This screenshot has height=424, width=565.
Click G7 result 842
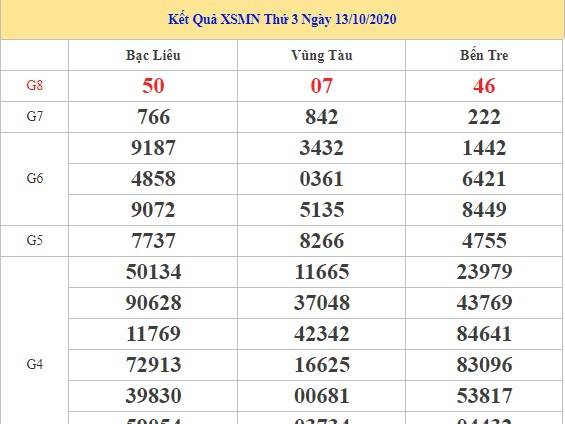321,117
